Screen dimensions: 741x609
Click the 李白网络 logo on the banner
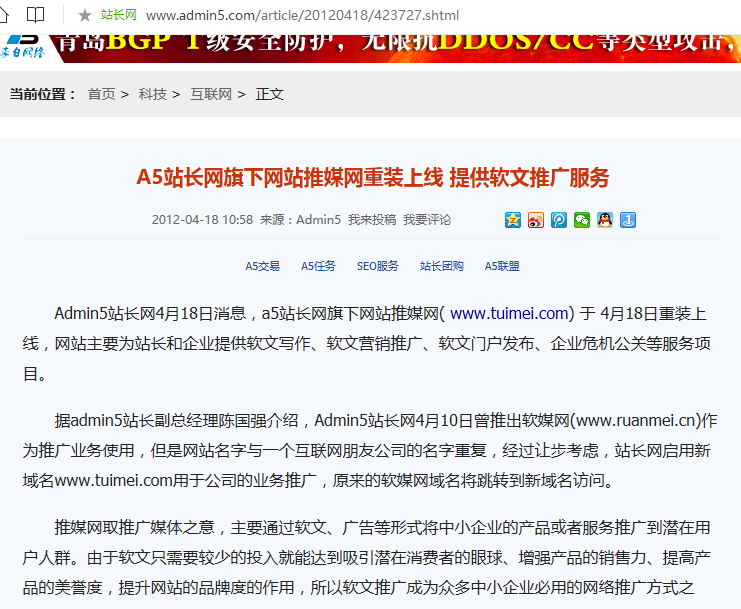(x=24, y=47)
